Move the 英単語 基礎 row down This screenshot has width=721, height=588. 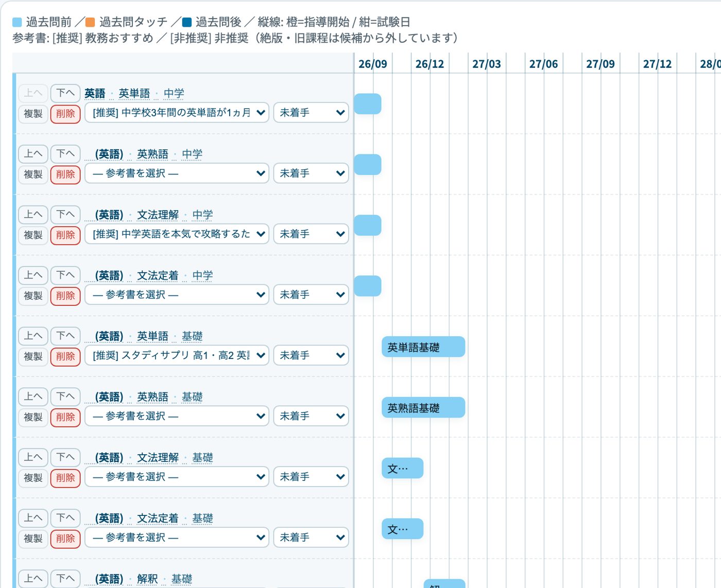[x=65, y=336]
